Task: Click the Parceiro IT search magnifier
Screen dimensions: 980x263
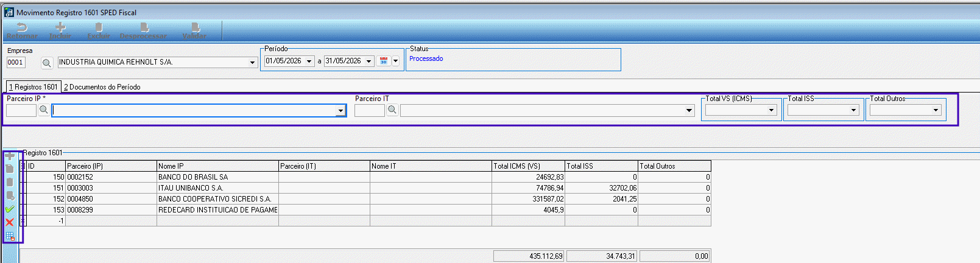Action: point(392,110)
